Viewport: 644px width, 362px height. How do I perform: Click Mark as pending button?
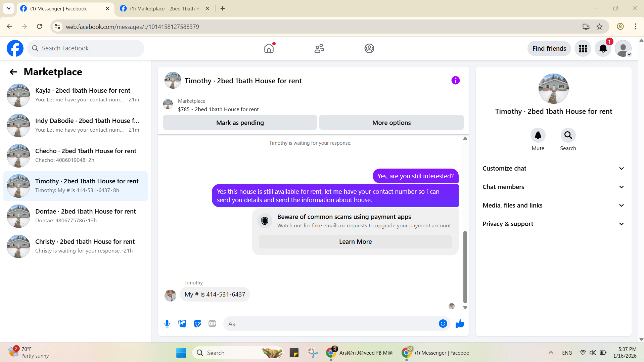pyautogui.click(x=240, y=123)
